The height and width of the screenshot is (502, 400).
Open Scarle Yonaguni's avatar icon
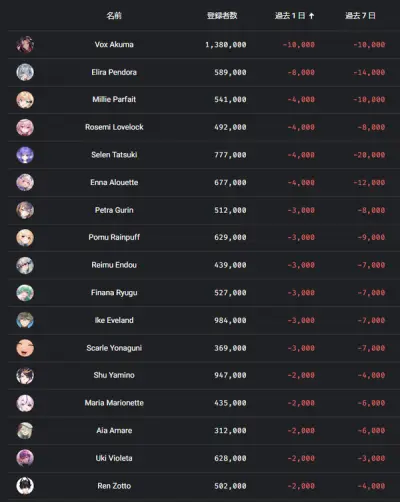pos(25,348)
